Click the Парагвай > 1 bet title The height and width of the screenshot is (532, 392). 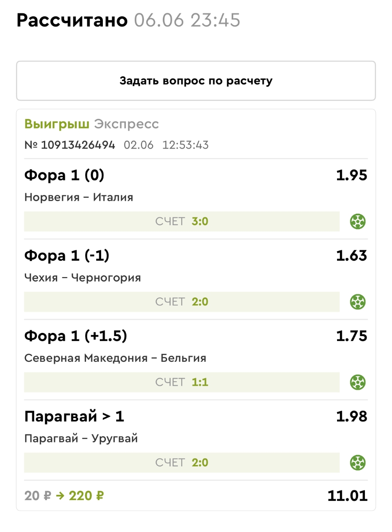tap(74, 417)
